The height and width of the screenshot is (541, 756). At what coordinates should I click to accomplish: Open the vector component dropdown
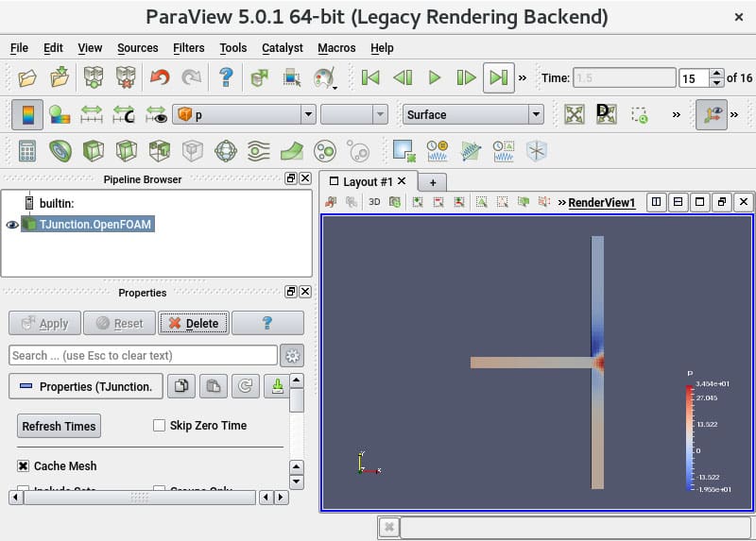click(x=354, y=114)
